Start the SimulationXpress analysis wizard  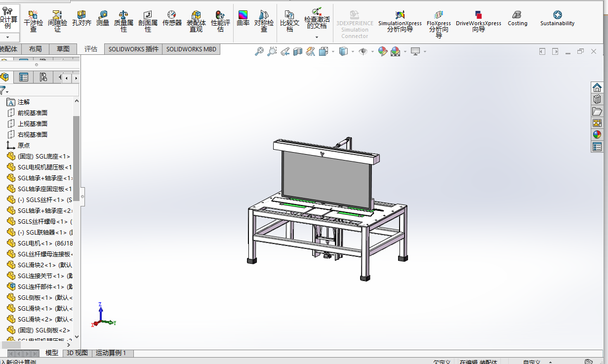click(400, 21)
